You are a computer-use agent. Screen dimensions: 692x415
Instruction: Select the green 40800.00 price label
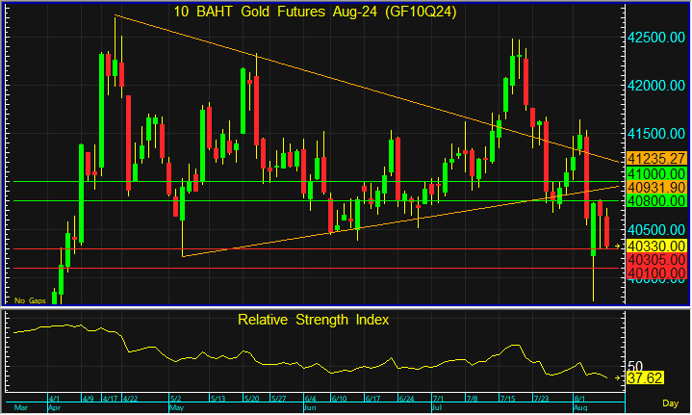coord(656,201)
